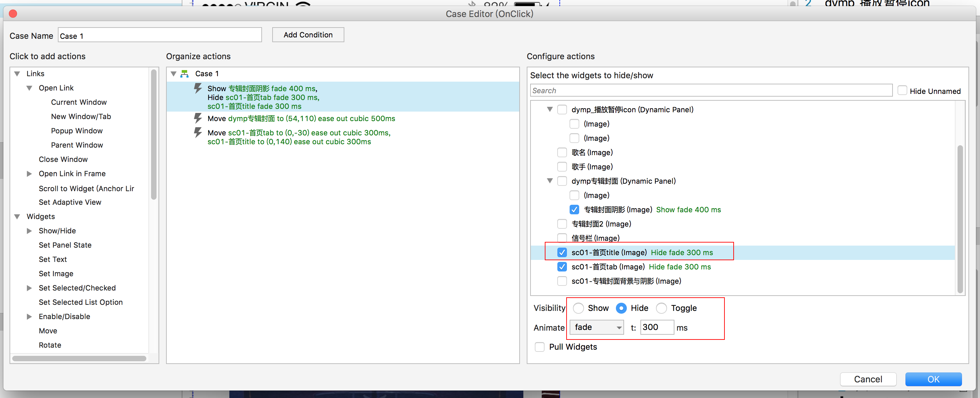
Task: Add the Set Text action
Action: (52, 260)
